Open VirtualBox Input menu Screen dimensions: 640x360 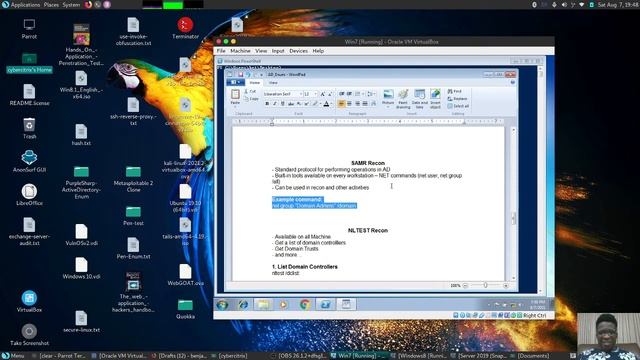[278, 51]
